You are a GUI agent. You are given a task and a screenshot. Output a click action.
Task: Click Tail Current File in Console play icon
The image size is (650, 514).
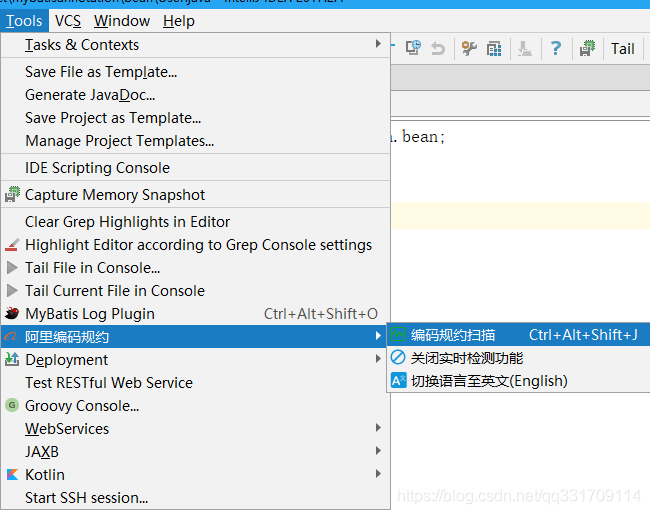pos(12,291)
